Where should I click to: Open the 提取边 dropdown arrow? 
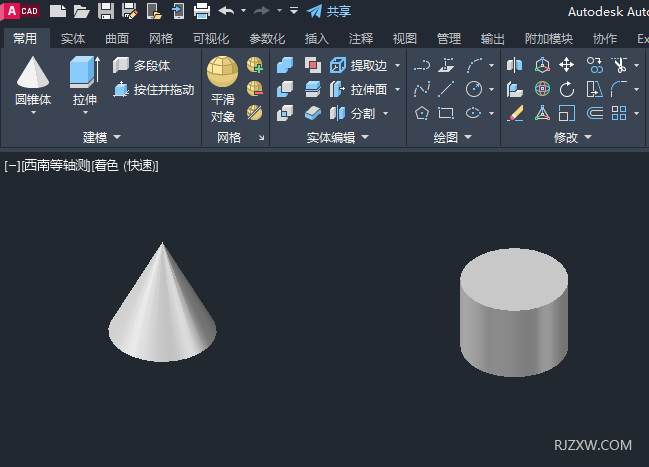point(397,65)
